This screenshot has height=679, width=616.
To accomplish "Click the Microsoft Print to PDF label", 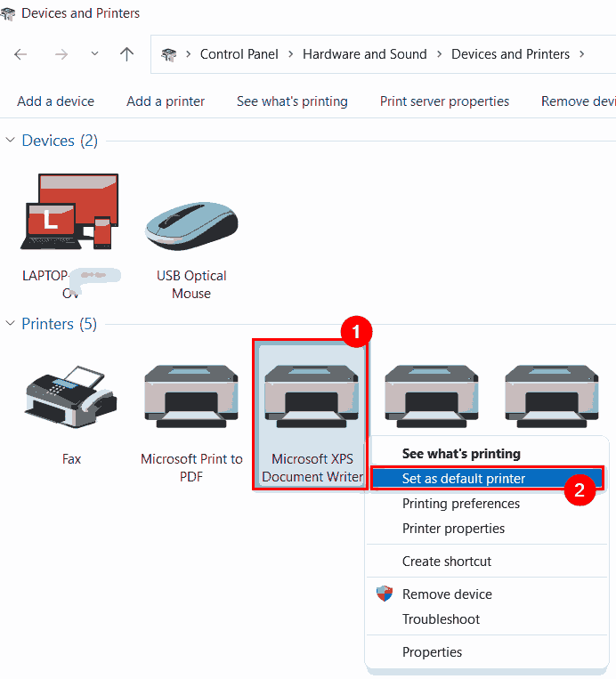I will click(x=191, y=468).
